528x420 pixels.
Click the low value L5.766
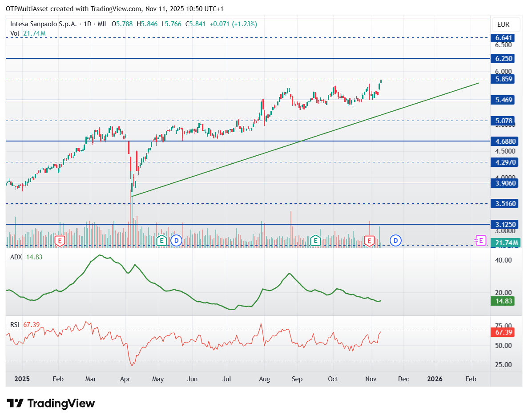(171, 24)
